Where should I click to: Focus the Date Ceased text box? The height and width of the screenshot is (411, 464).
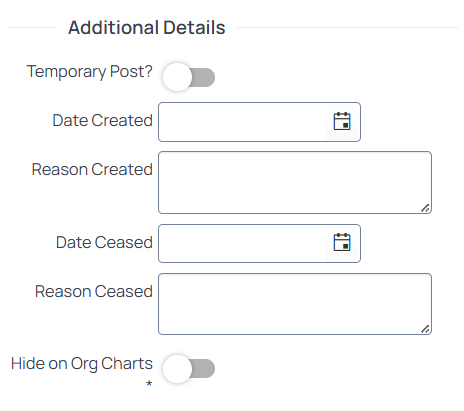[x=242, y=243]
